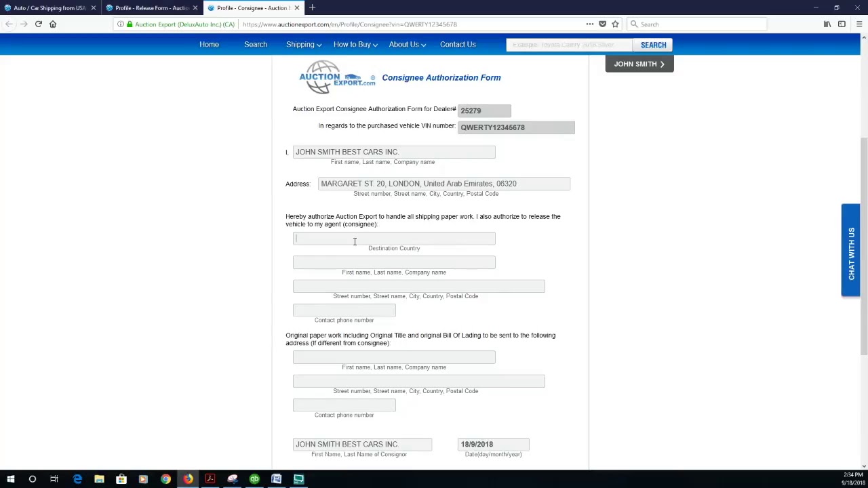The height and width of the screenshot is (488, 868).
Task: Open the Contact Us page
Action: [458, 45]
